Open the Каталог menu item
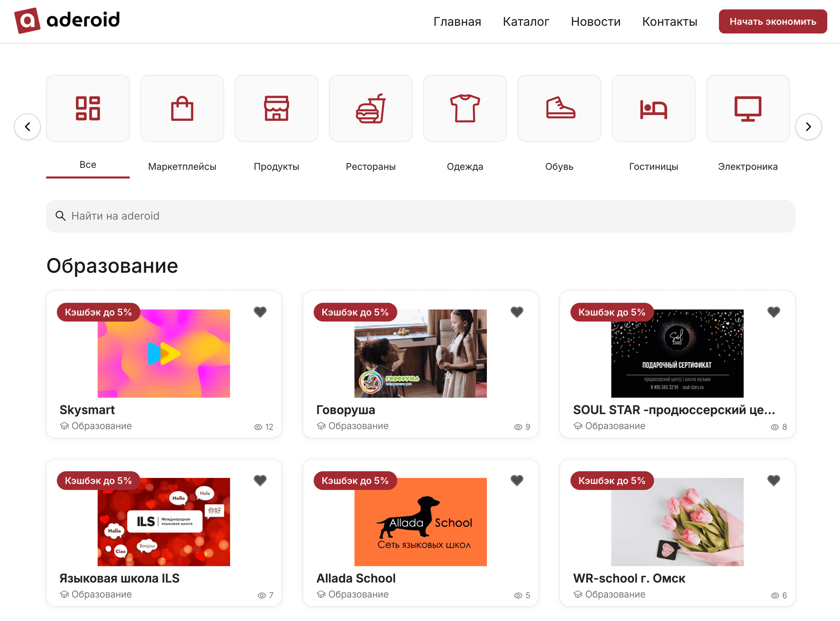The height and width of the screenshot is (621, 840). [526, 21]
